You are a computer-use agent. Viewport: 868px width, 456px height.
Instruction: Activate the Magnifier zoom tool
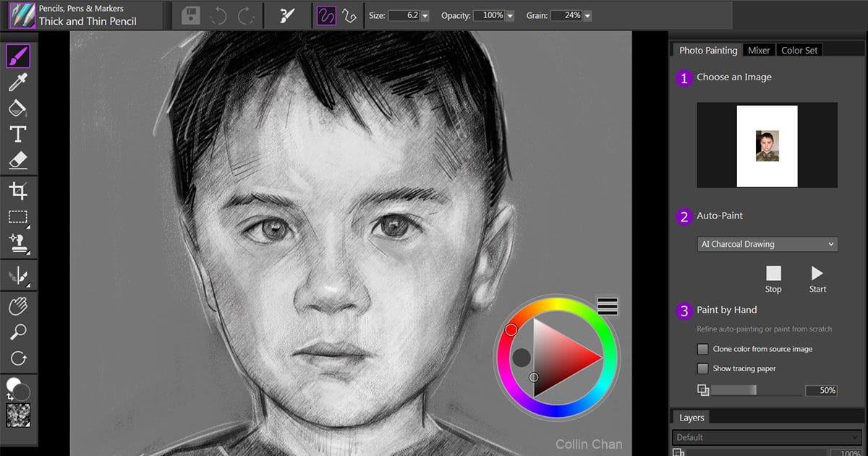click(x=18, y=332)
